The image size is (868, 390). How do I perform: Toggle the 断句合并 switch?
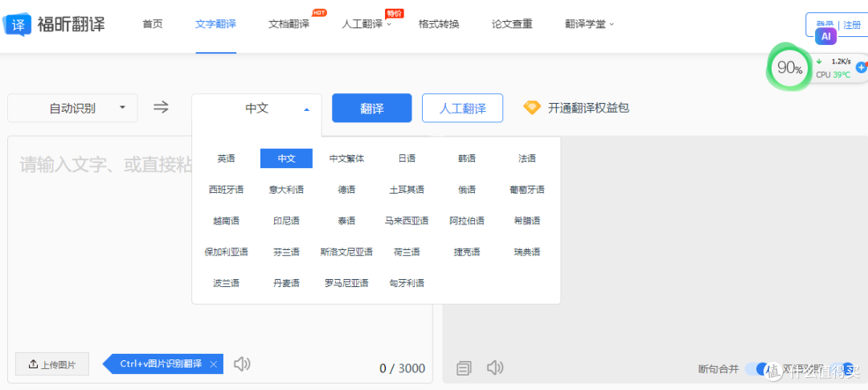(x=757, y=368)
